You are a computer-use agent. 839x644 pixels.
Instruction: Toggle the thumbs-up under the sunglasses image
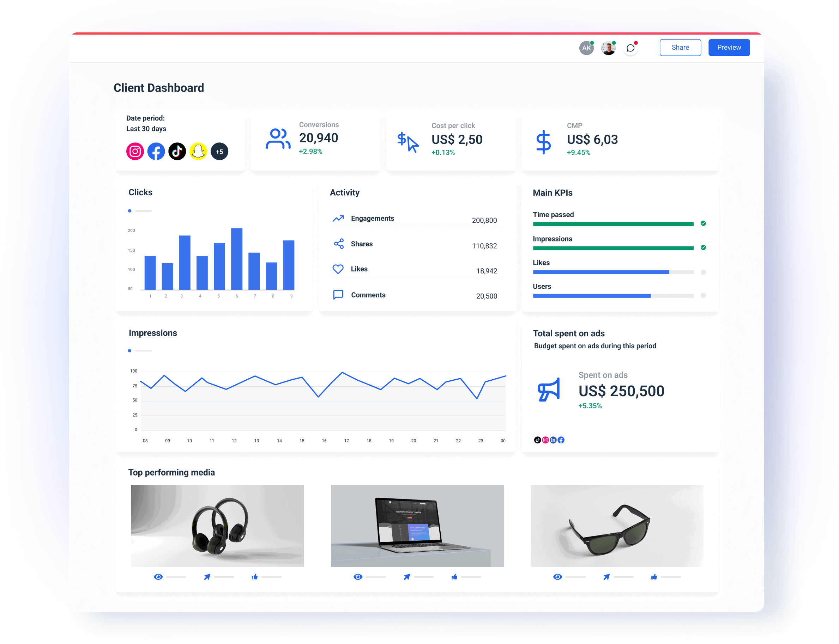[654, 577]
